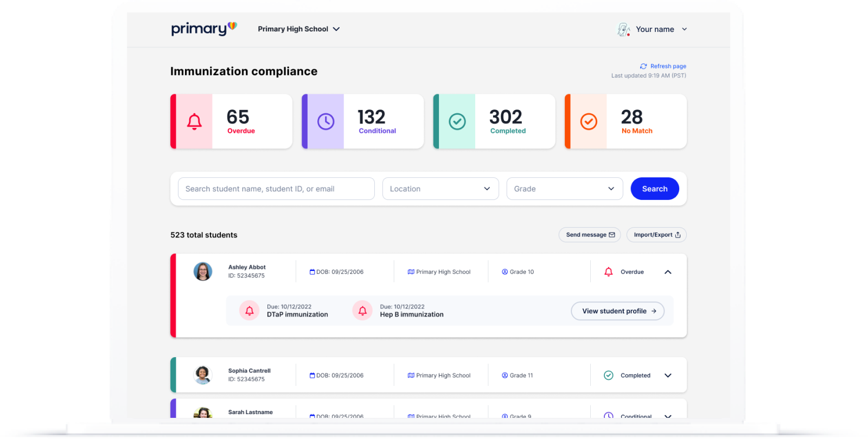
Task: Click Send message
Action: coord(590,235)
